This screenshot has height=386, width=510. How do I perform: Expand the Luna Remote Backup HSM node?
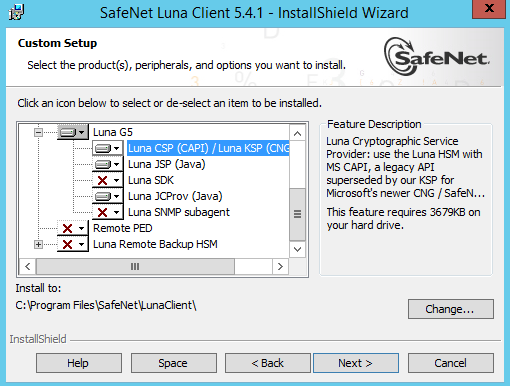pos(38,245)
